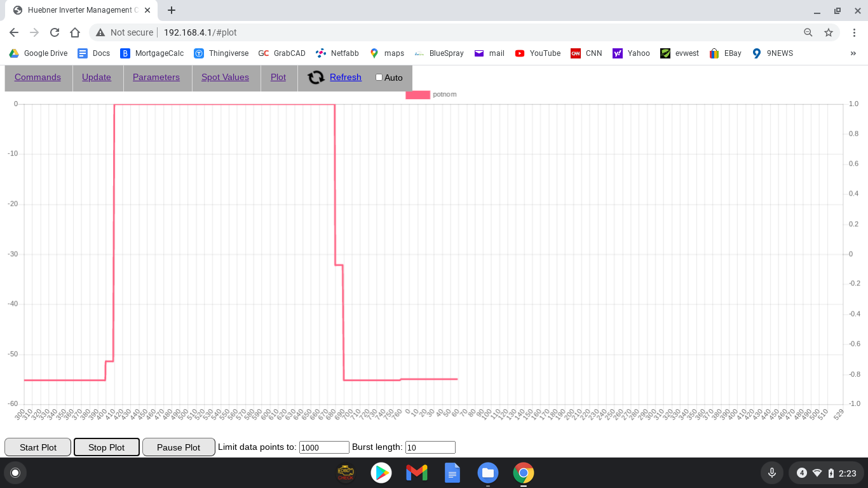Click the address bar URL

(200, 32)
